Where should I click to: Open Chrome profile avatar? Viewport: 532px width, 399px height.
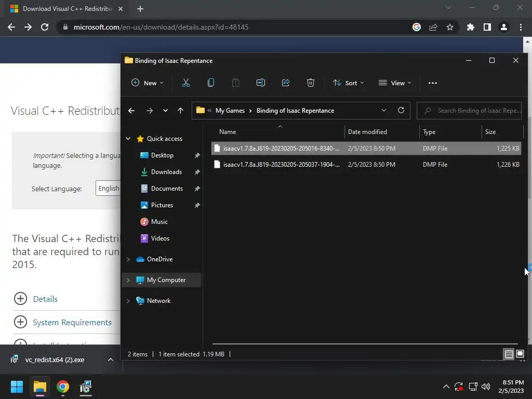(503, 27)
